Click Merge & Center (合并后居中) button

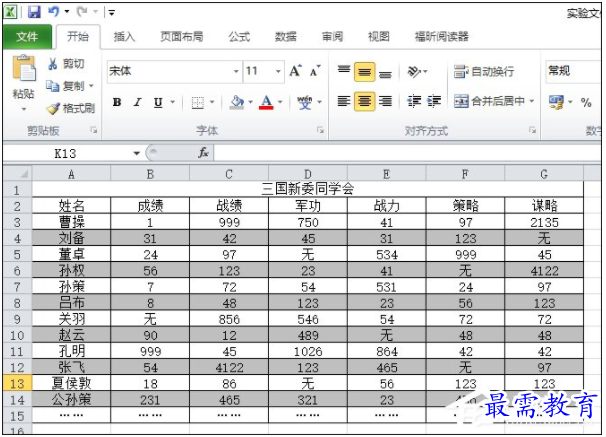pos(489,101)
